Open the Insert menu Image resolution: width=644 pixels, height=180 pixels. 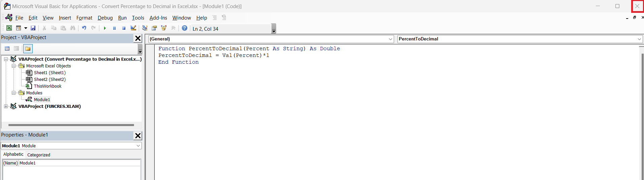[x=65, y=18]
